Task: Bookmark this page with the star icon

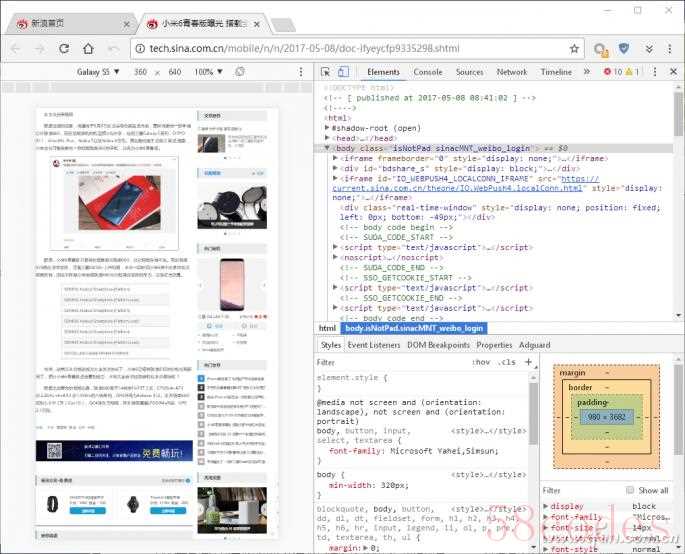Action: (574, 48)
